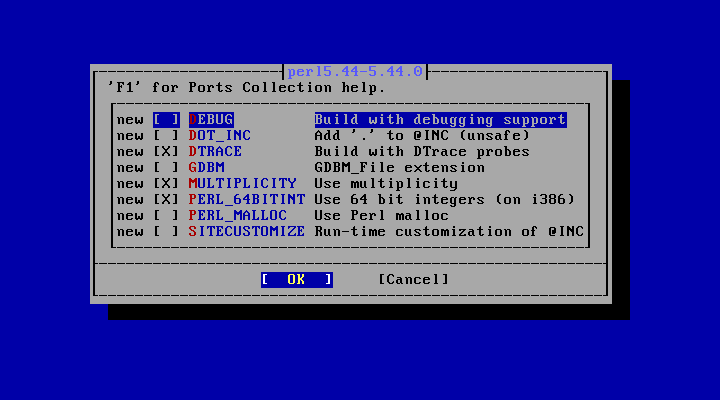Click "Add '.' to @INC (unsafe)" description
This screenshot has height=400, width=720.
(422, 136)
